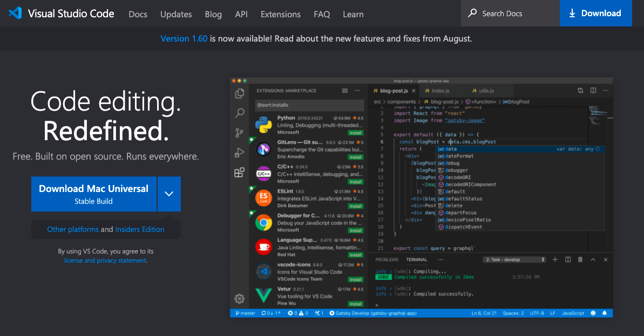Maximize terminal panel with the up chevron
The width and height of the screenshot is (644, 336).
point(593,259)
